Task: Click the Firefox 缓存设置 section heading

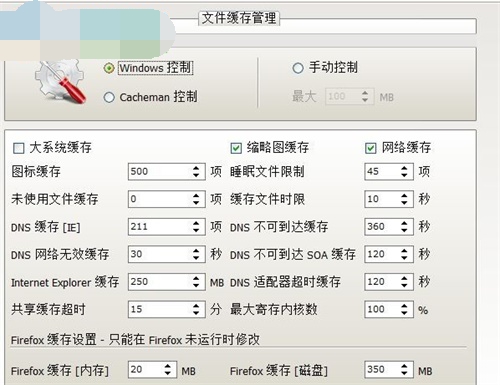Action: pyautogui.click(x=135, y=340)
